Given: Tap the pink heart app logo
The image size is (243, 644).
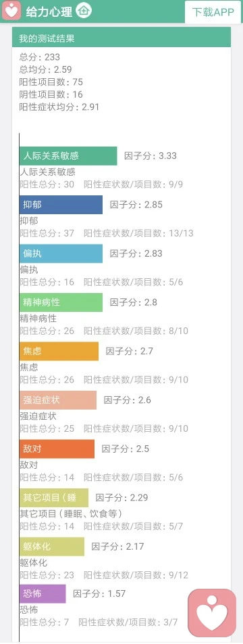Looking at the screenshot, I should (x=11, y=11).
